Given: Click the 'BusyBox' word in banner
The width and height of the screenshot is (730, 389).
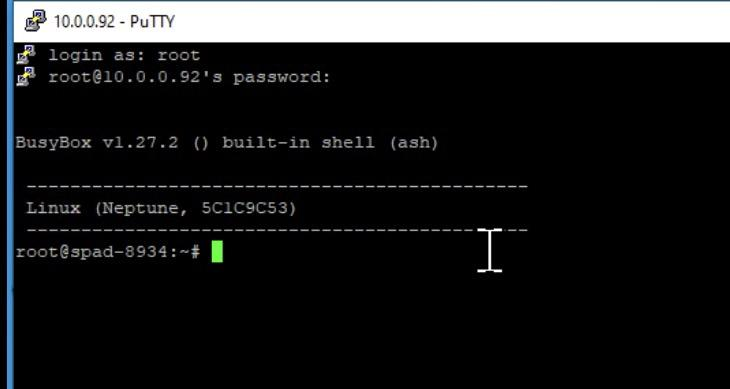Looking at the screenshot, I should coord(54,143).
